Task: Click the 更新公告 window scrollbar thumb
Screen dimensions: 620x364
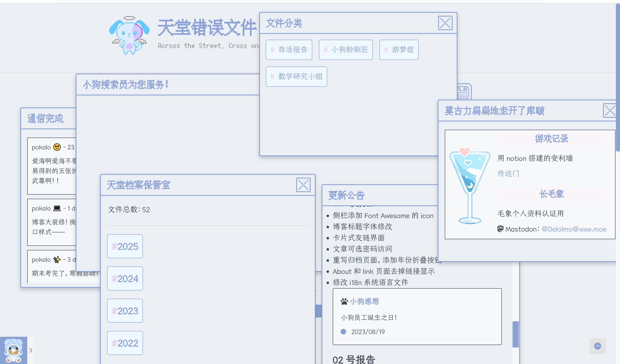Action: (x=515, y=334)
